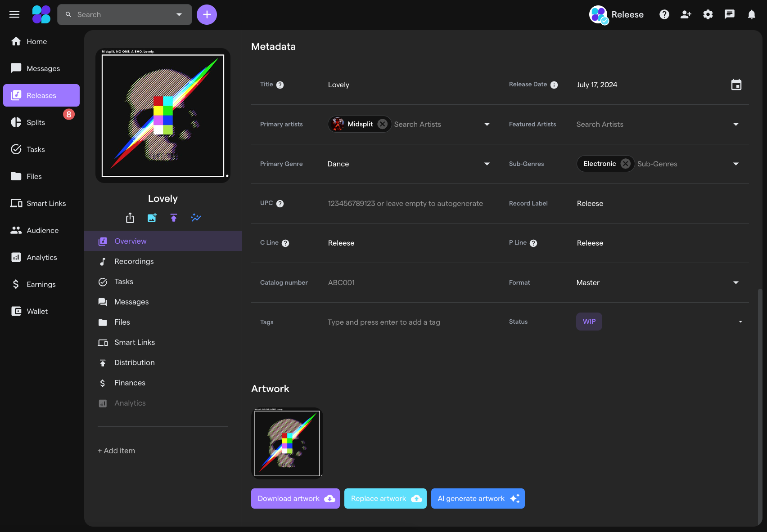Viewport: 767px width, 532px height.
Task: Open Audience in the sidebar
Action: click(41, 230)
